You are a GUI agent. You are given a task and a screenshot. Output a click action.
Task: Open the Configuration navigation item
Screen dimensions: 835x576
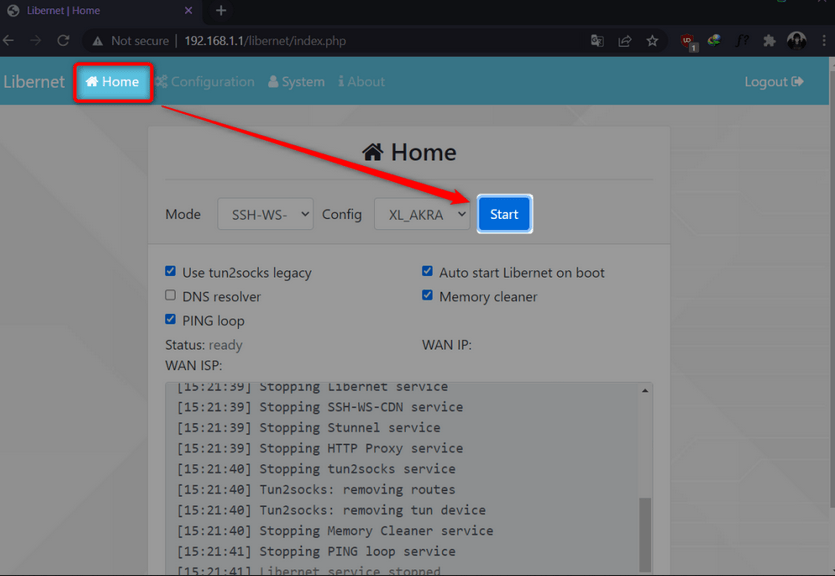point(205,81)
